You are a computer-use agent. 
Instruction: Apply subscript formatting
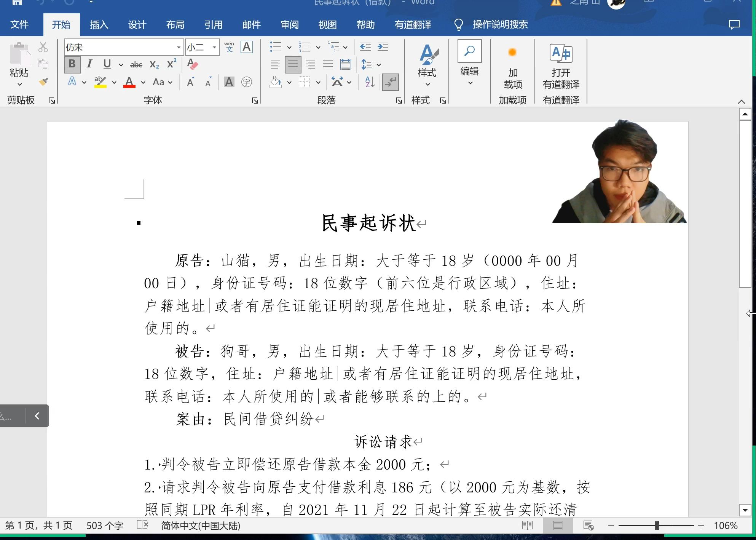[x=154, y=64]
